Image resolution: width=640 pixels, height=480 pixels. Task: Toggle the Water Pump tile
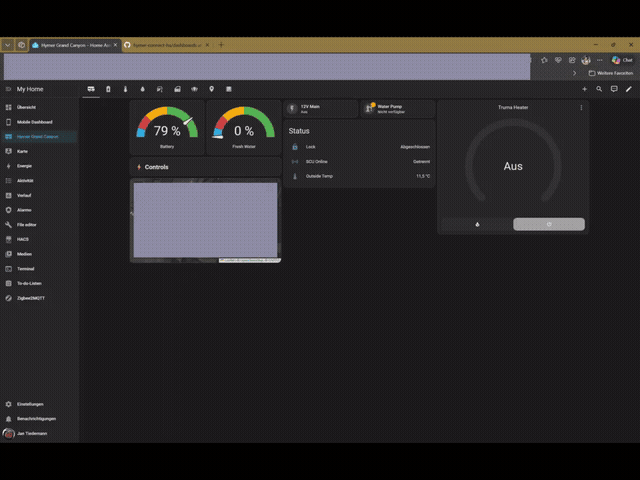pyautogui.click(x=398, y=109)
